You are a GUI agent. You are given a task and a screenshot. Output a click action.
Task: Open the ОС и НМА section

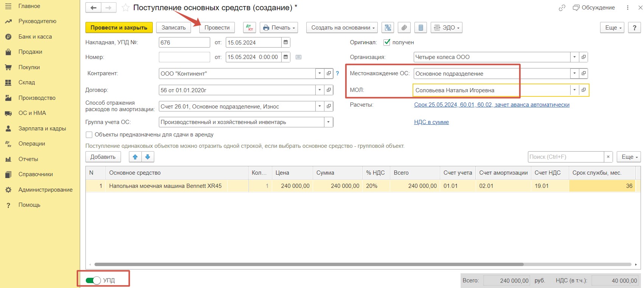(32, 113)
